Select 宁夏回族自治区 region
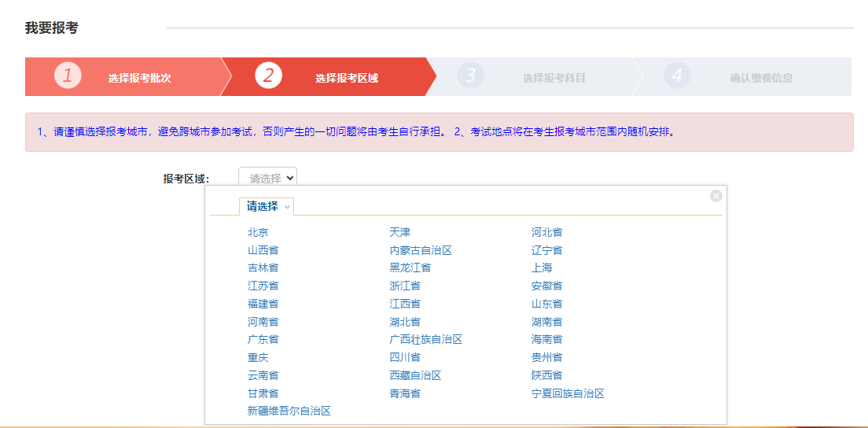868x428 pixels. click(x=568, y=393)
